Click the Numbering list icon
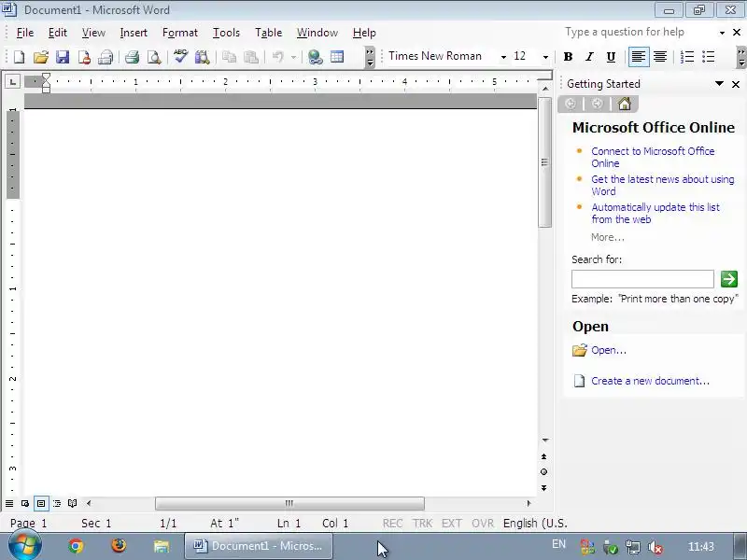 pyautogui.click(x=687, y=57)
